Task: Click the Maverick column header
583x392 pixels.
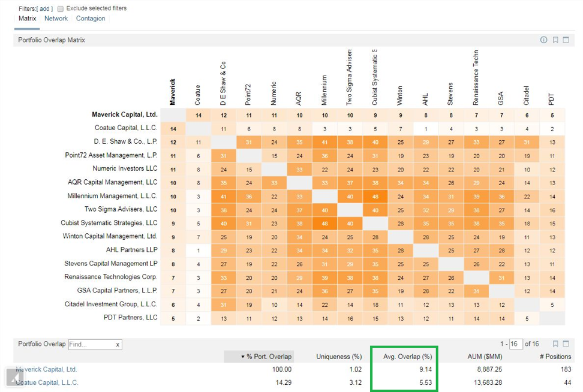Action: click(173, 92)
